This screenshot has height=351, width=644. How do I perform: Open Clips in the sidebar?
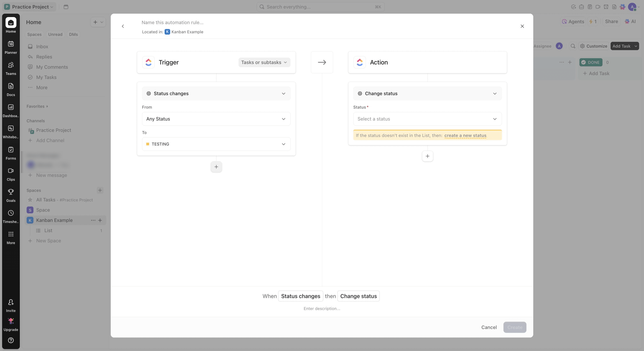[x=11, y=174]
